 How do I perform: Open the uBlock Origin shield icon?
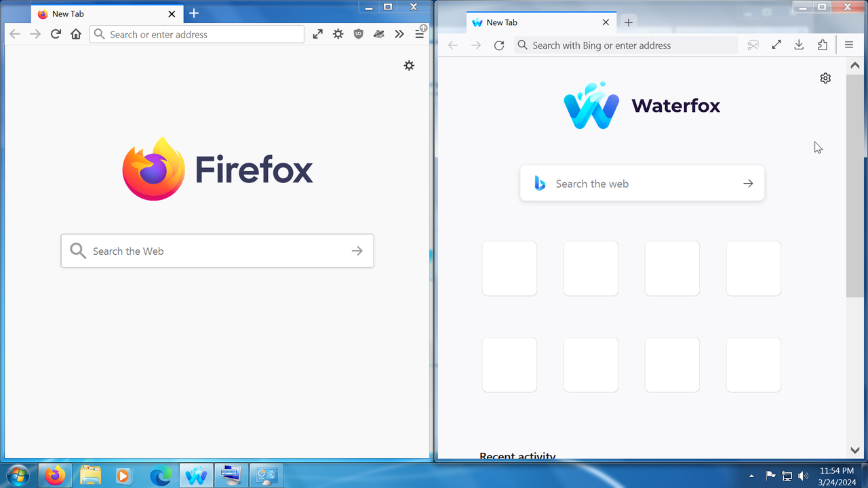click(x=358, y=34)
